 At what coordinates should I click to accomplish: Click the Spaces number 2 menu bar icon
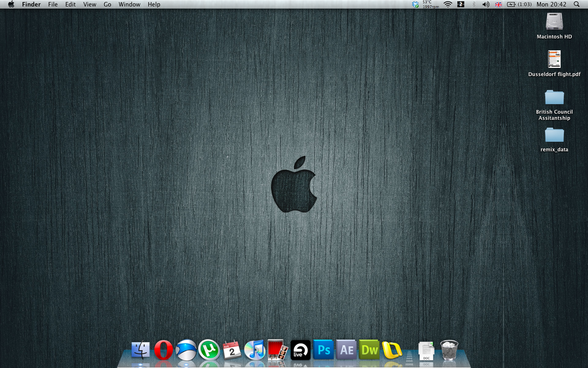[x=461, y=4]
